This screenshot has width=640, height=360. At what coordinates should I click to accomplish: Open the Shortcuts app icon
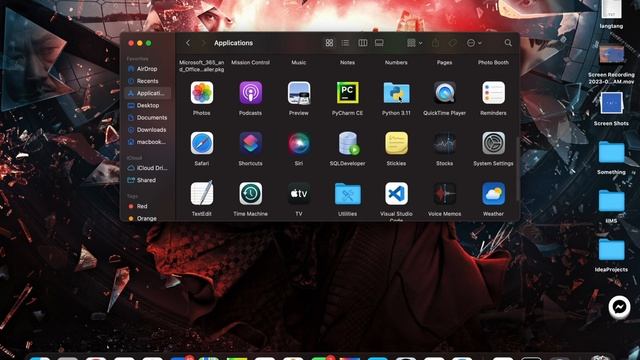click(x=250, y=143)
